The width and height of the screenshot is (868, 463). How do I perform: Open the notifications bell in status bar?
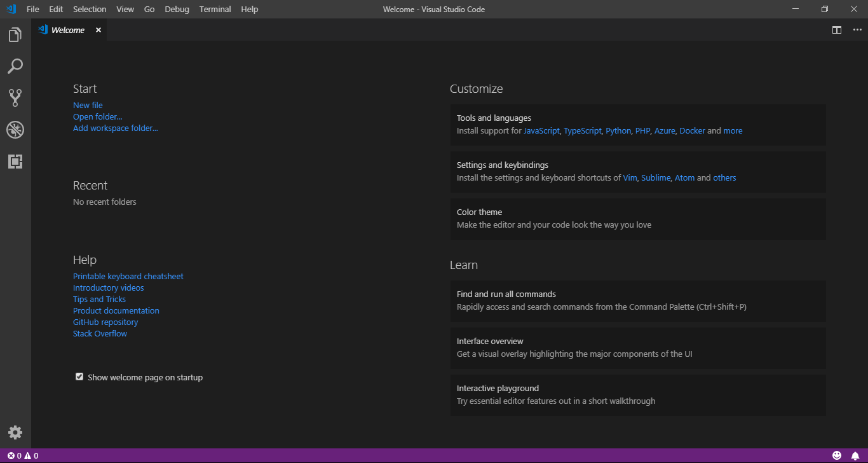point(855,455)
